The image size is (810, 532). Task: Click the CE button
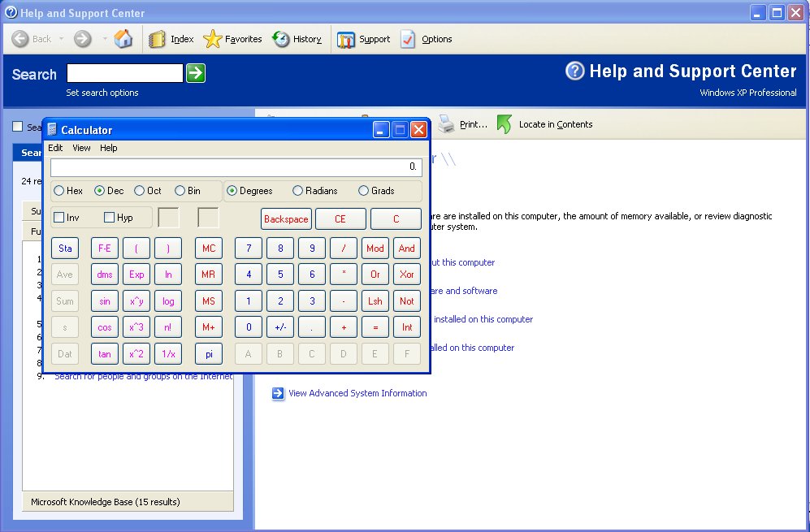click(x=340, y=219)
